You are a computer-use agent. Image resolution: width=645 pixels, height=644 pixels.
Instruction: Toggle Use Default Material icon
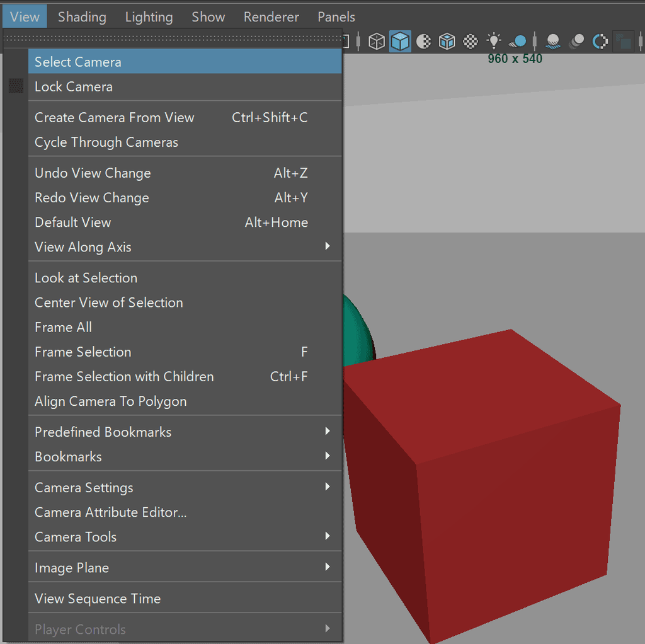point(423,41)
